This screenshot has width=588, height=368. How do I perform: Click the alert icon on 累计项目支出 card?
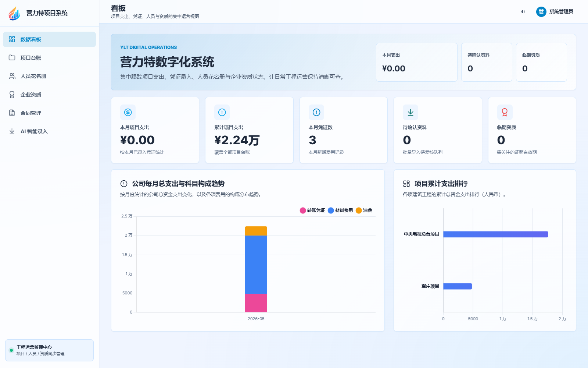click(x=222, y=112)
